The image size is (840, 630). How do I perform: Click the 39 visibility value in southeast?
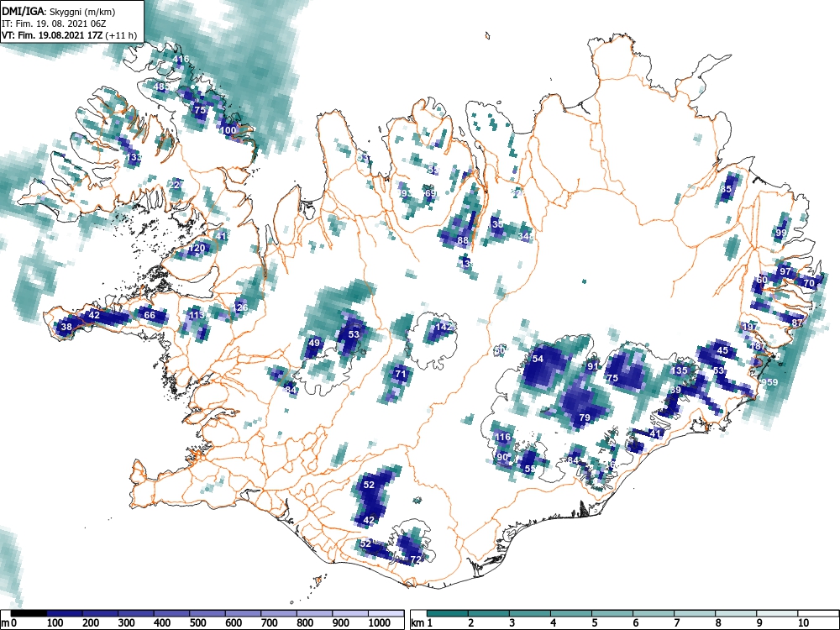(675, 390)
